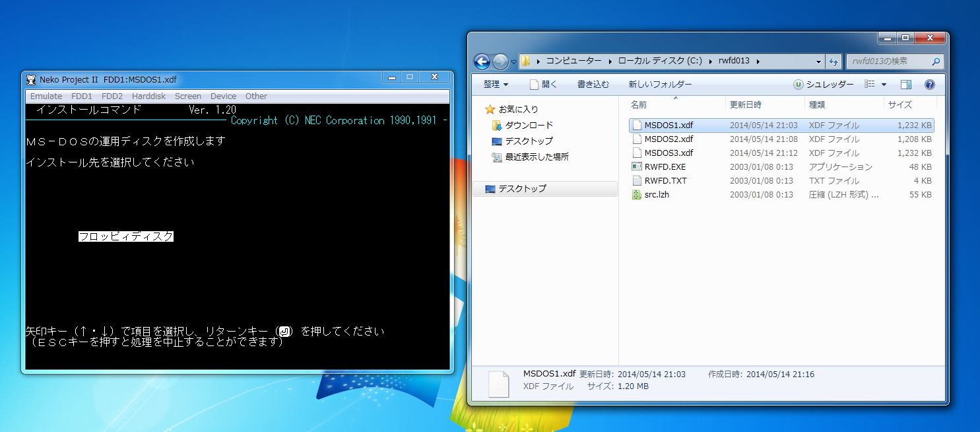Viewport: 980px width, 432px height.
Task: Select the MSDOS2.xdf file
Action: tap(781, 139)
